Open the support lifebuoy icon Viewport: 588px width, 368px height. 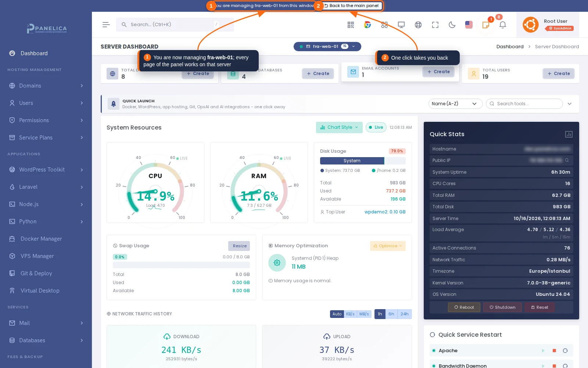[418, 25]
